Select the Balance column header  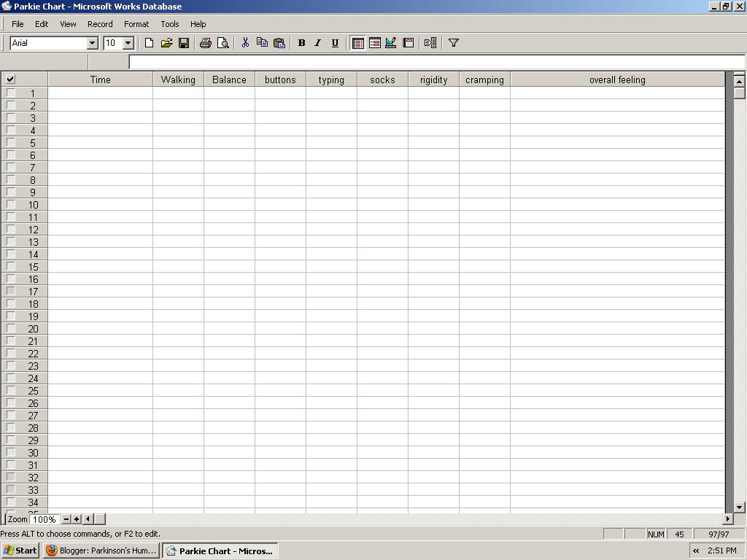tap(229, 79)
